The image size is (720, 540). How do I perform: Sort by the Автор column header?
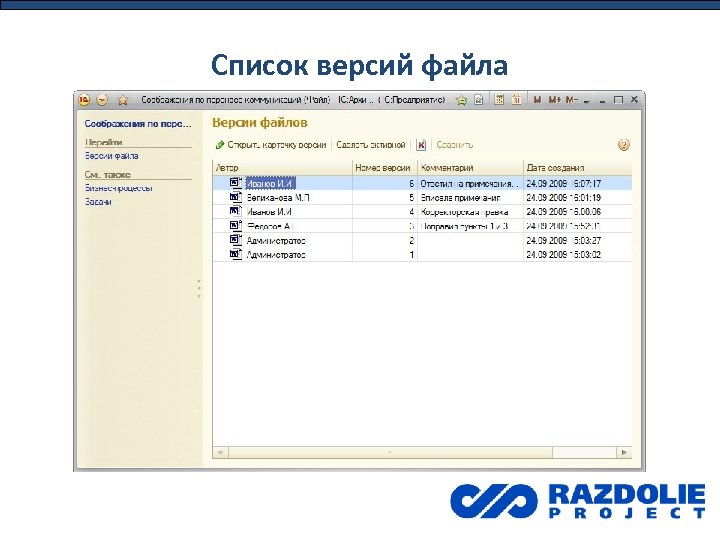click(x=282, y=168)
